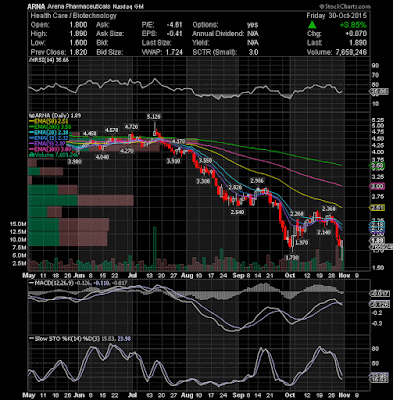Click the 80 level on stochastic scale
This screenshot has width=393, height=400.
click(x=375, y=349)
